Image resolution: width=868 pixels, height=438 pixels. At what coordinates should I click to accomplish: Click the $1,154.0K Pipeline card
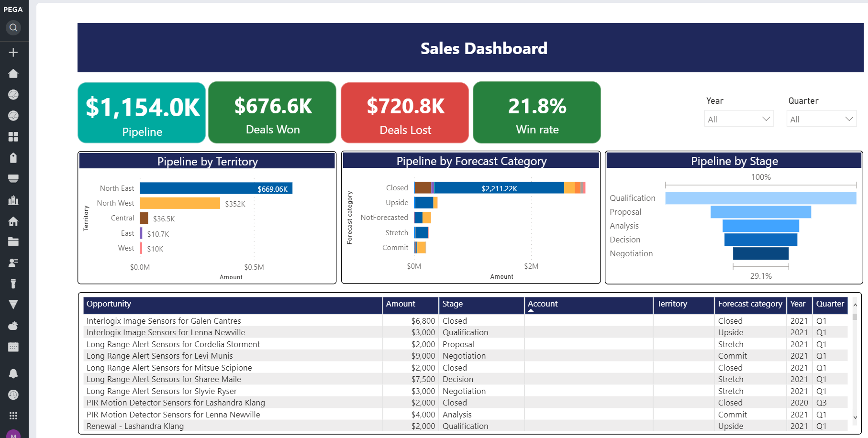(142, 113)
